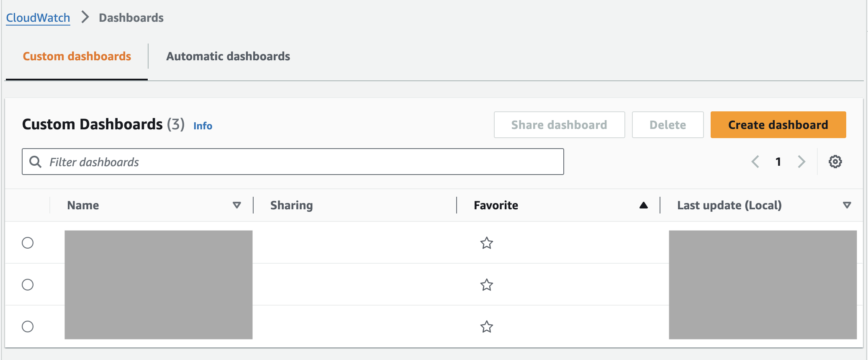The width and height of the screenshot is (868, 360).
Task: Click the star icon in second row
Action: [x=486, y=285]
